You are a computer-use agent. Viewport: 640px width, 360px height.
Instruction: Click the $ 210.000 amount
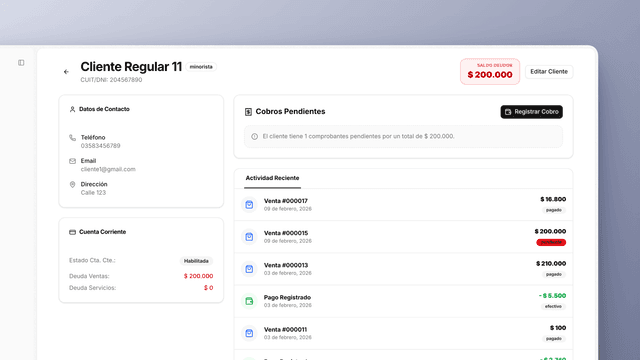(551, 264)
